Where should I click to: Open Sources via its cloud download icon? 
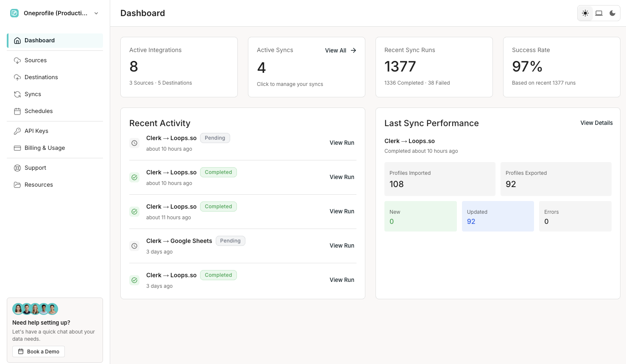(17, 61)
